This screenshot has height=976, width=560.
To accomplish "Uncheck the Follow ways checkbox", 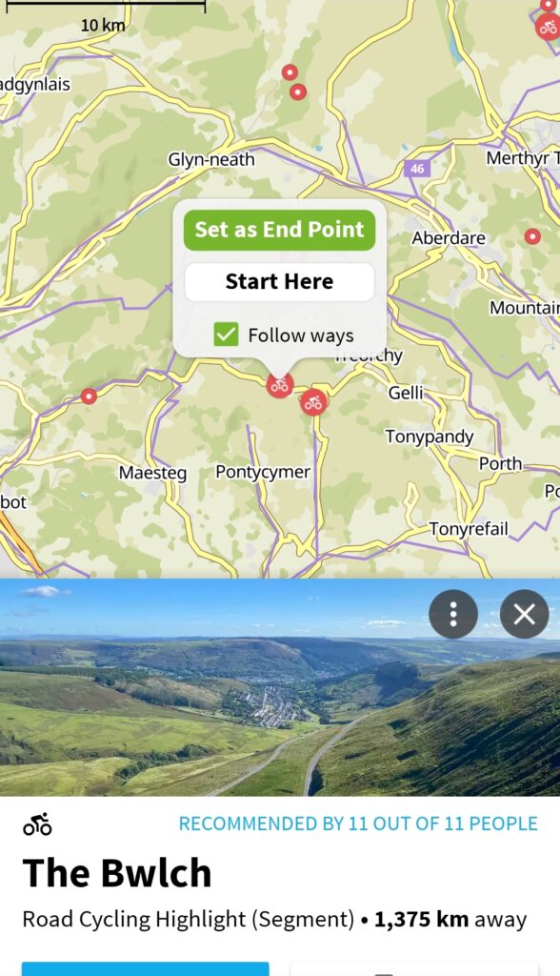I will [226, 335].
